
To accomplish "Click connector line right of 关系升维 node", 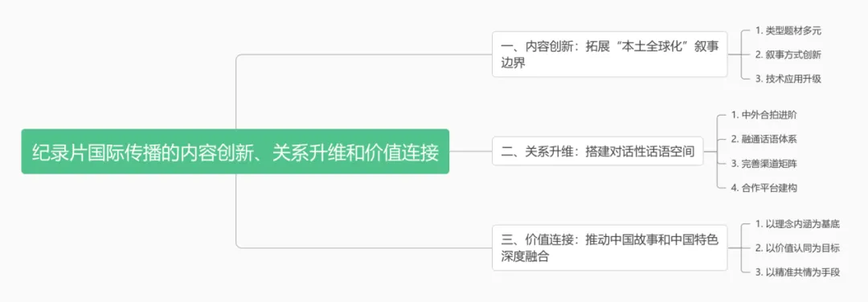I will point(709,151).
